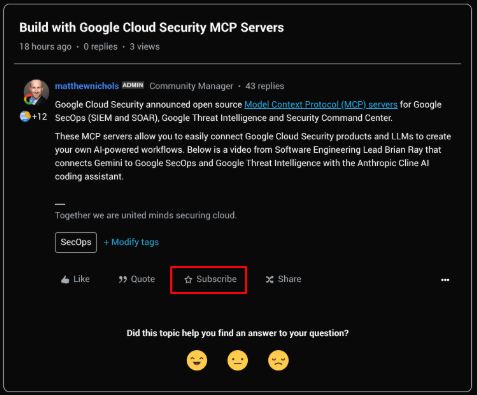Select the sad feedback face
The width and height of the screenshot is (477, 395).
pyautogui.click(x=278, y=360)
